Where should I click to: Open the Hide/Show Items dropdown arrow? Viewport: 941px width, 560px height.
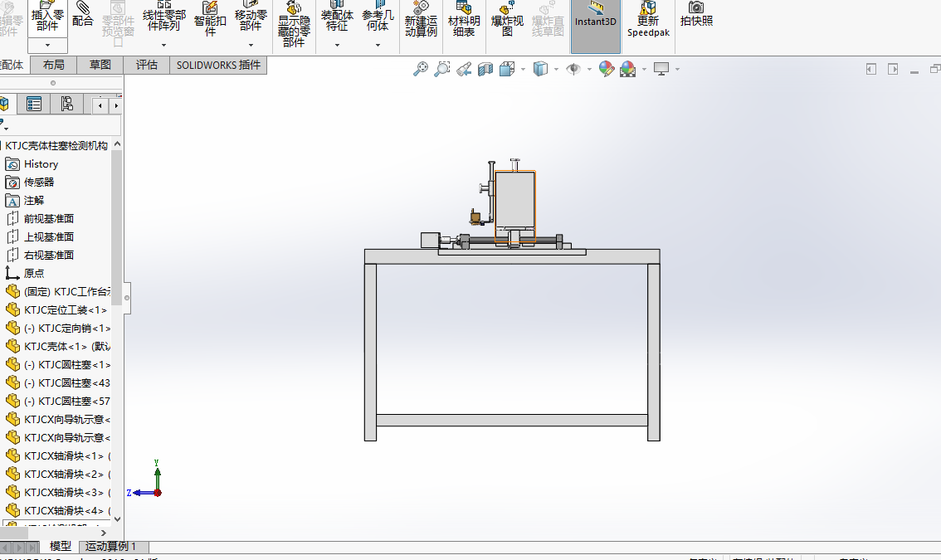(589, 70)
